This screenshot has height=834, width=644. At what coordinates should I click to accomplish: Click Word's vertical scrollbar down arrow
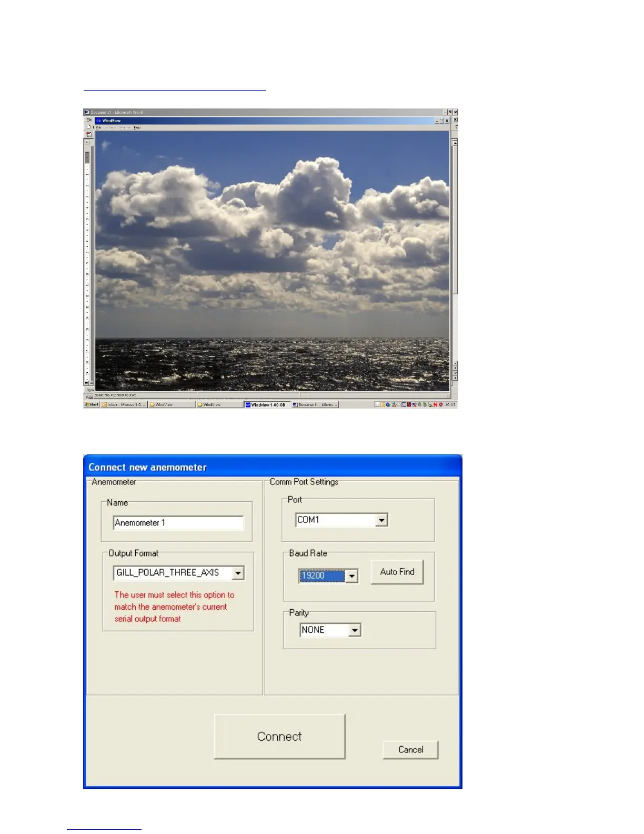455,363
